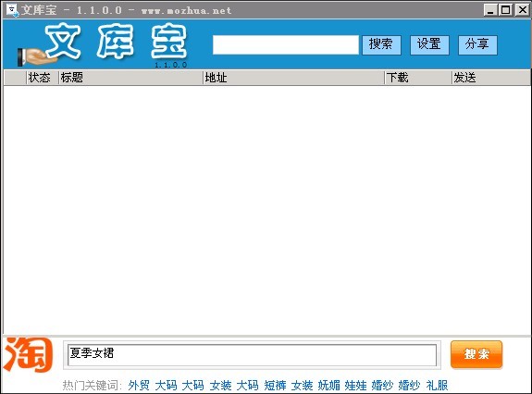
Task: Open the 礼服 keyword link
Action: click(x=437, y=385)
